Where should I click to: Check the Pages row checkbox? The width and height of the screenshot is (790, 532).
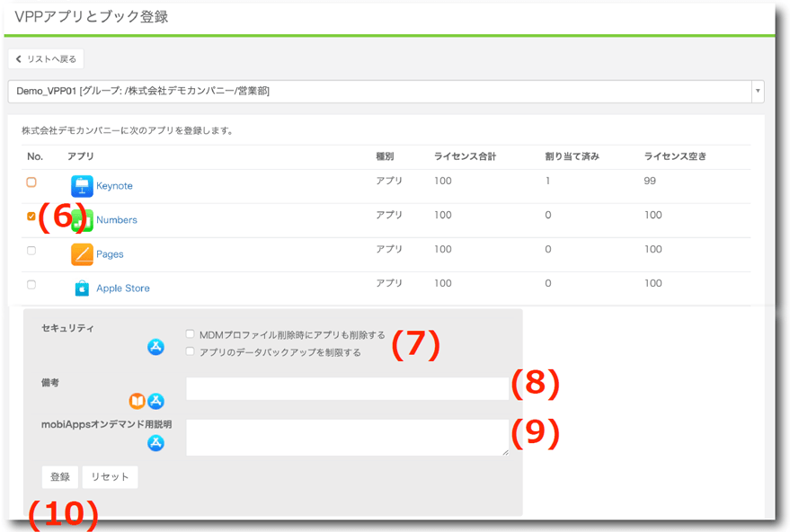point(31,251)
